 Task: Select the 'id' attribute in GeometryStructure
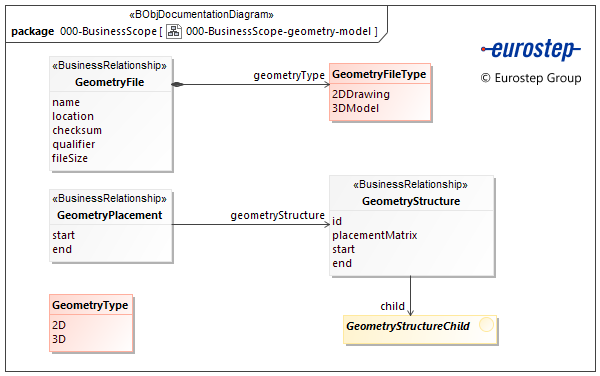point(337,221)
